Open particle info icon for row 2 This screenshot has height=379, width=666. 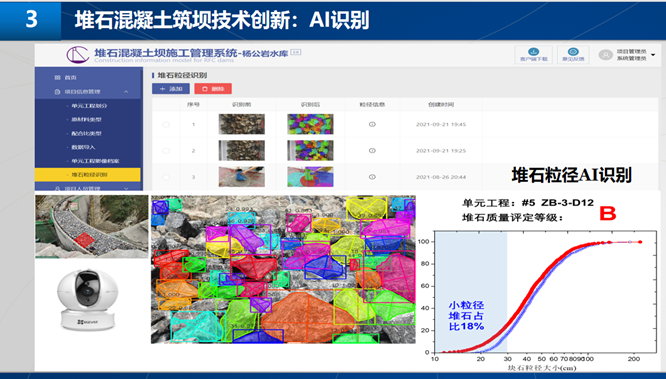point(372,150)
